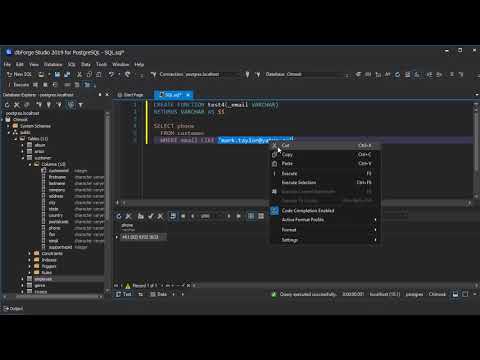Image resolution: width=480 pixels, height=360 pixels.
Task: Click the filter funnel icon in Database Explorer toolbar
Action: (x=81, y=105)
